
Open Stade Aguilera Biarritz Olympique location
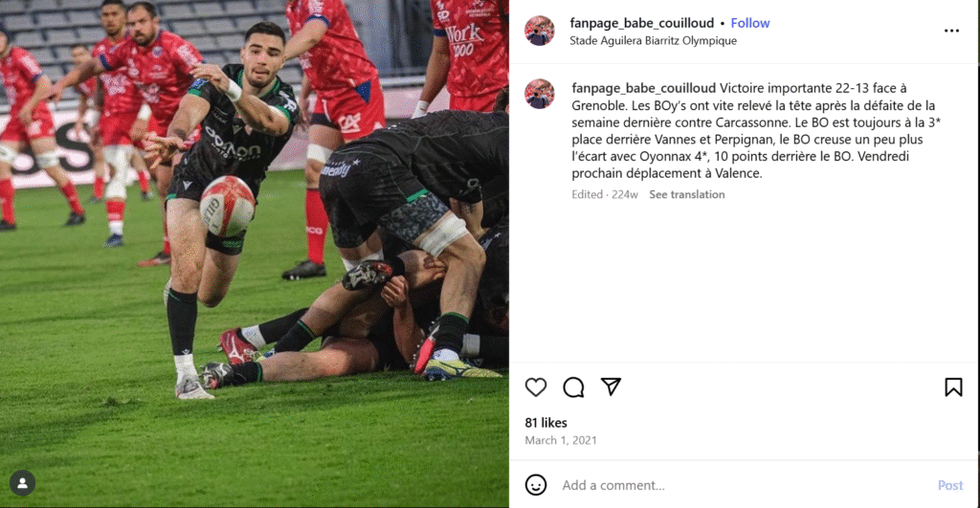click(x=653, y=40)
